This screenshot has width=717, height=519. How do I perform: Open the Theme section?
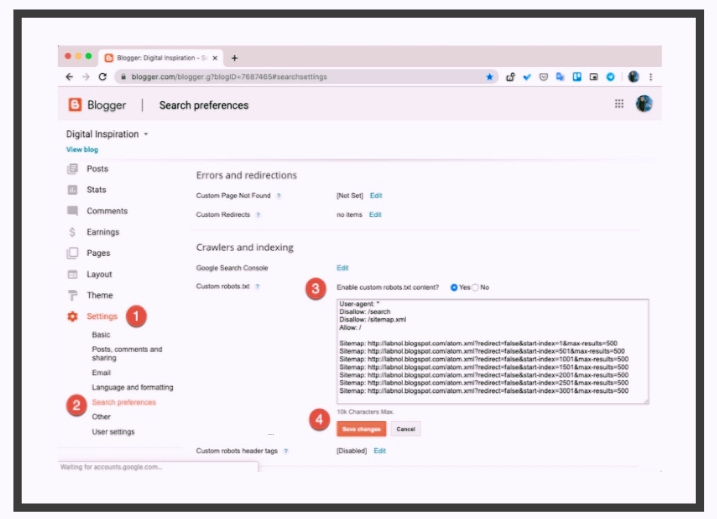pyautogui.click(x=100, y=295)
